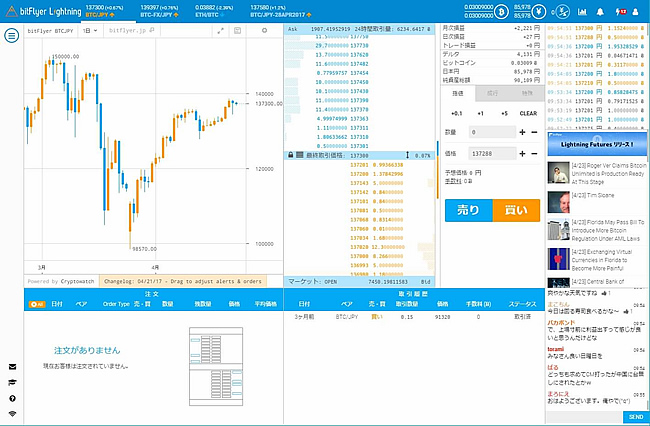650x426 pixels.
Task: Click the blue 売り sell button
Action: [x=469, y=211]
